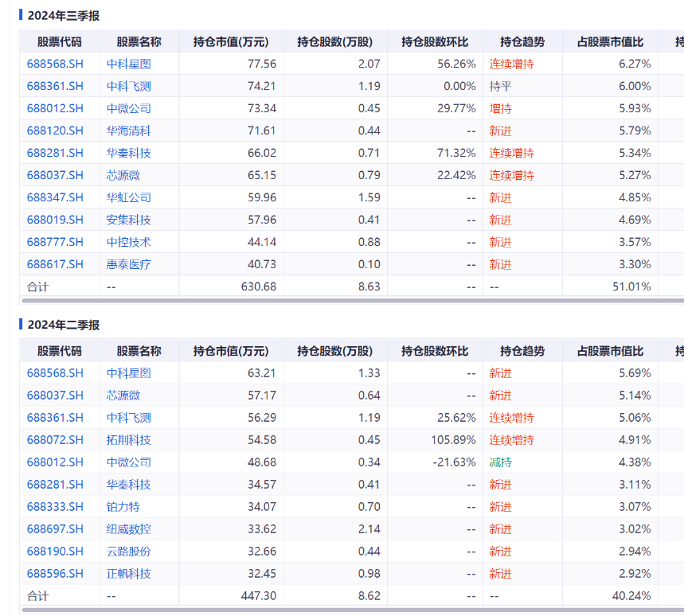Click 占股票市值比 header in 2024年二季报 table
Screen dimensions: 684x616
pyautogui.click(x=610, y=351)
